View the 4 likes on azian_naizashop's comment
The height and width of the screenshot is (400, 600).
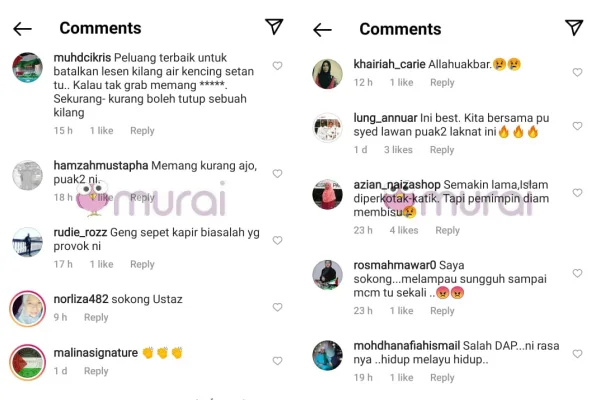point(404,230)
